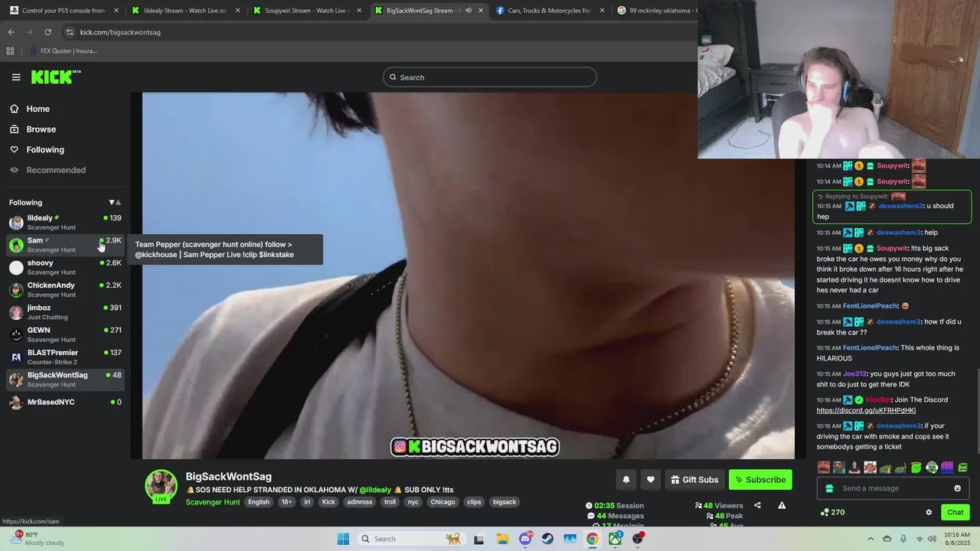Click channel points 270 indicator
This screenshot has width=980, height=551.
831,512
